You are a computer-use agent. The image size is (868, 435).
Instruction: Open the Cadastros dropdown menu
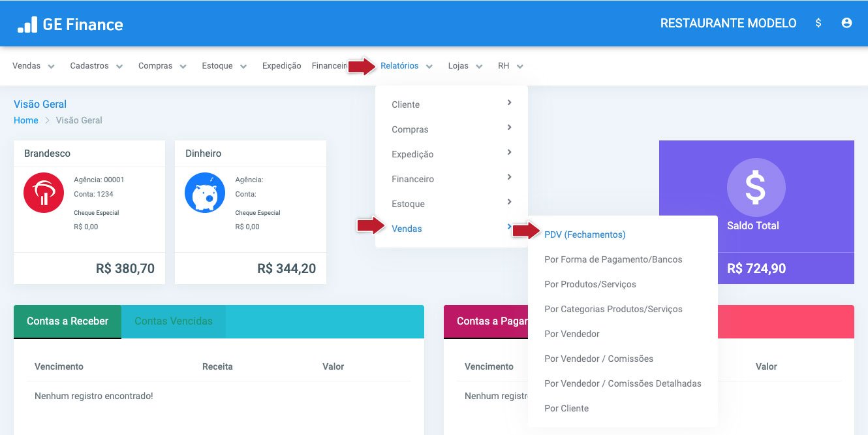pos(97,66)
